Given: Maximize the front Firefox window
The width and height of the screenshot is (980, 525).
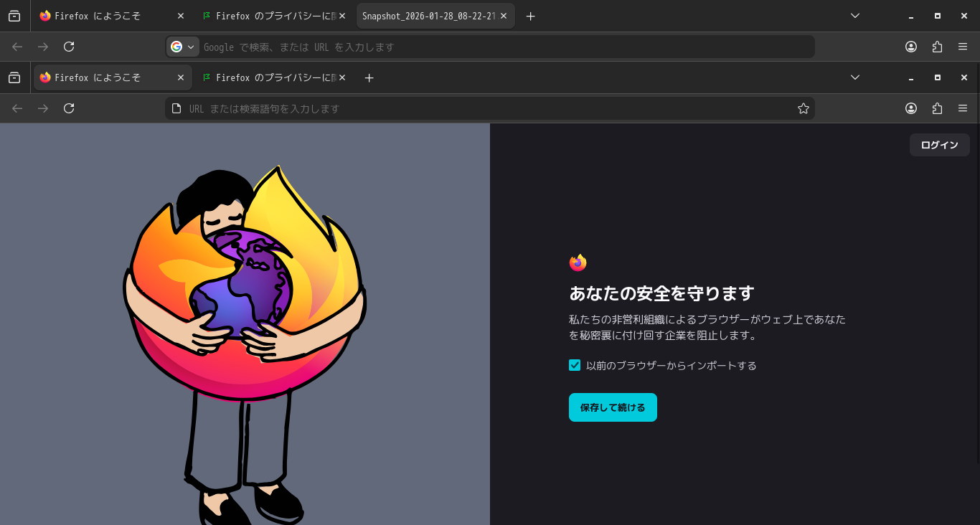Looking at the screenshot, I should (x=937, y=77).
